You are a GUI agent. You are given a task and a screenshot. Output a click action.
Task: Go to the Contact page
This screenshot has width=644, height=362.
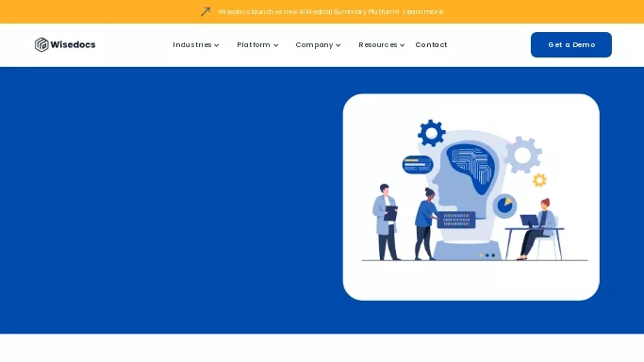(x=431, y=44)
